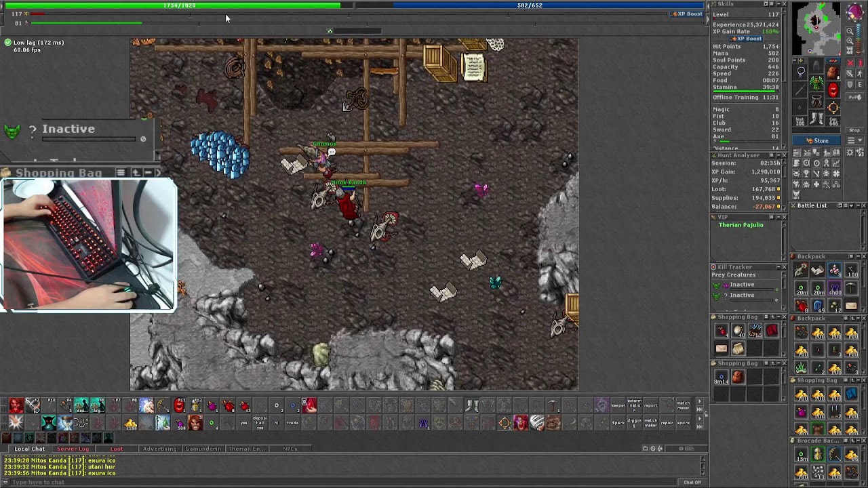Click the green armor equipment slot
The height and width of the screenshot is (488, 868).
[x=816, y=82]
